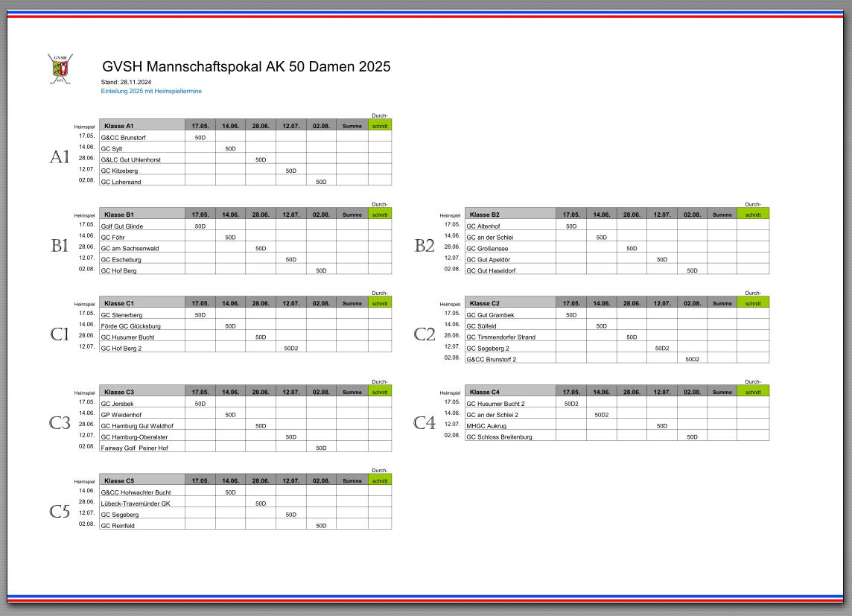Click 'G&CC Brunstorf' row in Klasse A1

(142, 137)
